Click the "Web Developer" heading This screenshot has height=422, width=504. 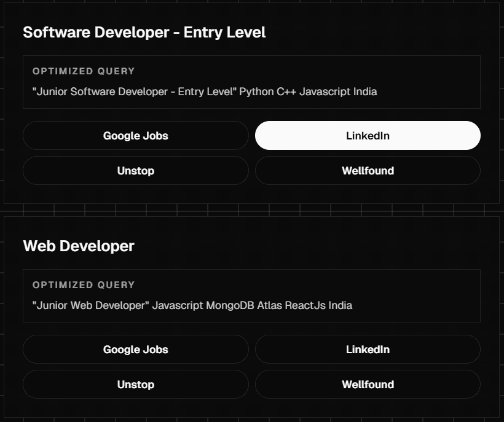[79, 246]
